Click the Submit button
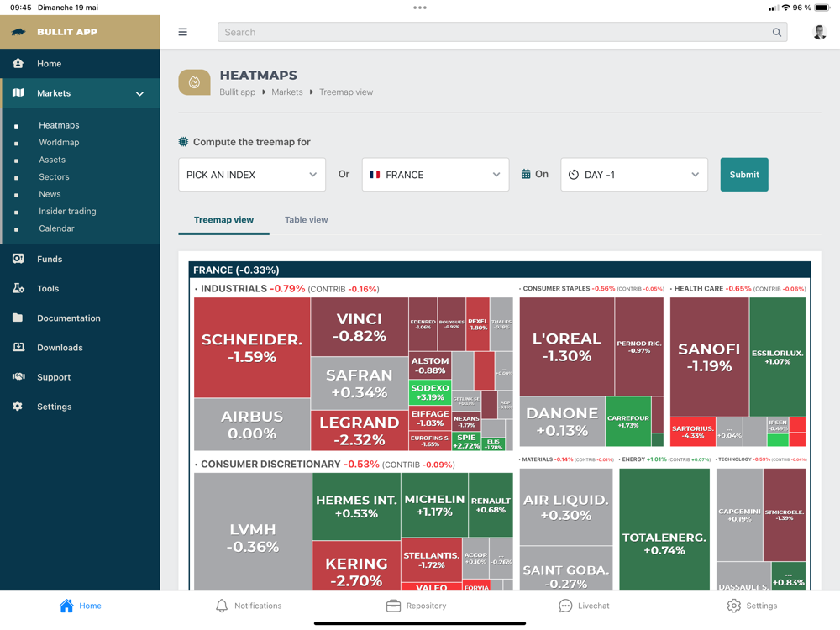Viewport: 840px width, 630px height. (x=744, y=175)
